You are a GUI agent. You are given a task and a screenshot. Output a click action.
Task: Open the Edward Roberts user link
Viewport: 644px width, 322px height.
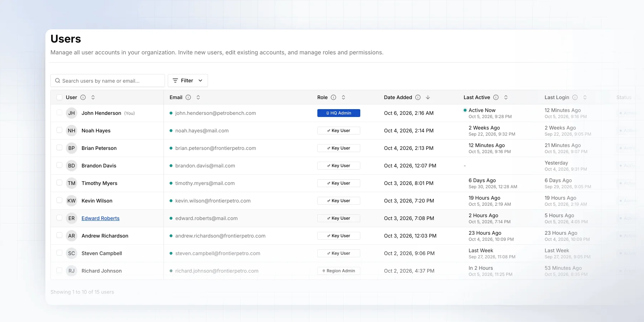pos(101,218)
